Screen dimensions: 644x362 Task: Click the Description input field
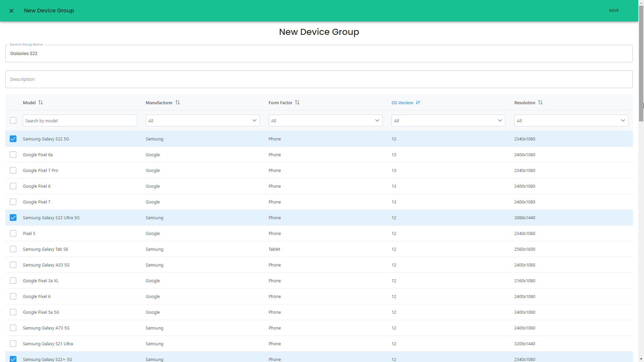point(319,79)
